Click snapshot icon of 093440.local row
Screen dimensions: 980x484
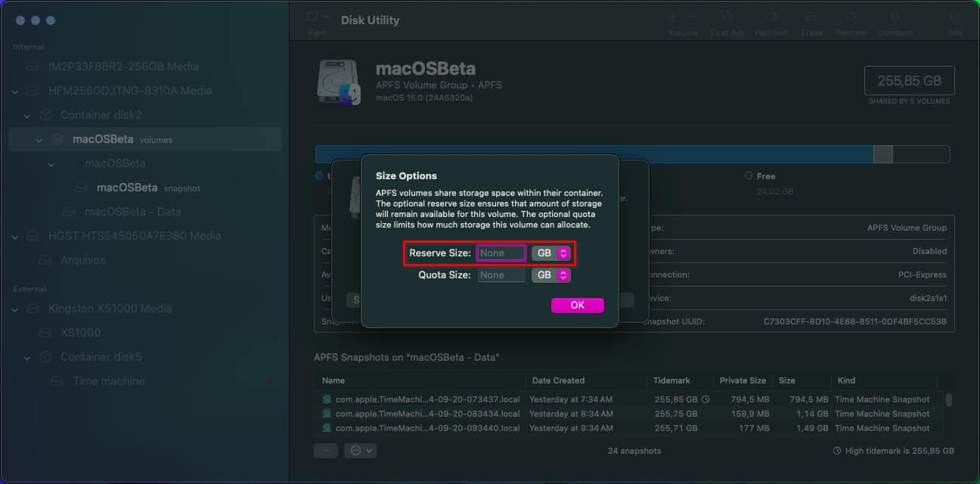[x=327, y=428]
